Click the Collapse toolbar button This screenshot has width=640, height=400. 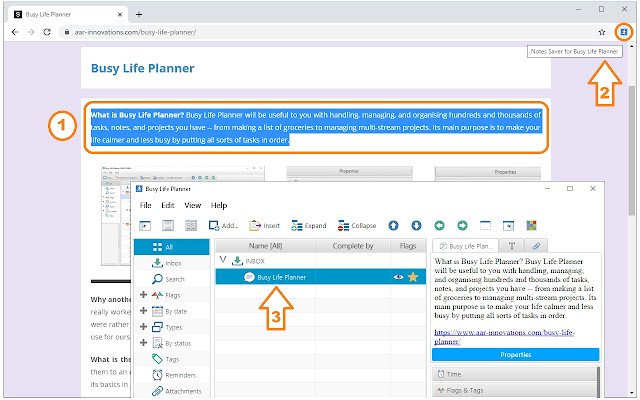click(x=357, y=225)
